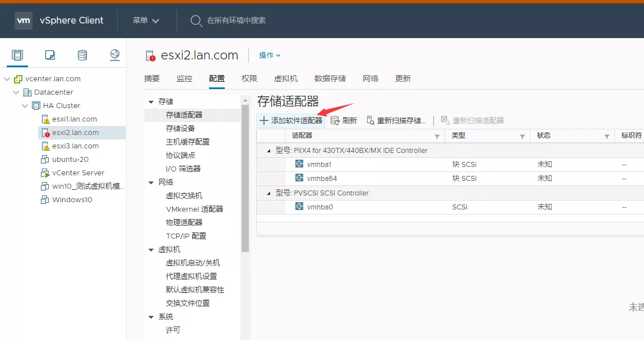Click Rescan Storage button
The height and width of the screenshot is (340, 644).
pos(396,120)
